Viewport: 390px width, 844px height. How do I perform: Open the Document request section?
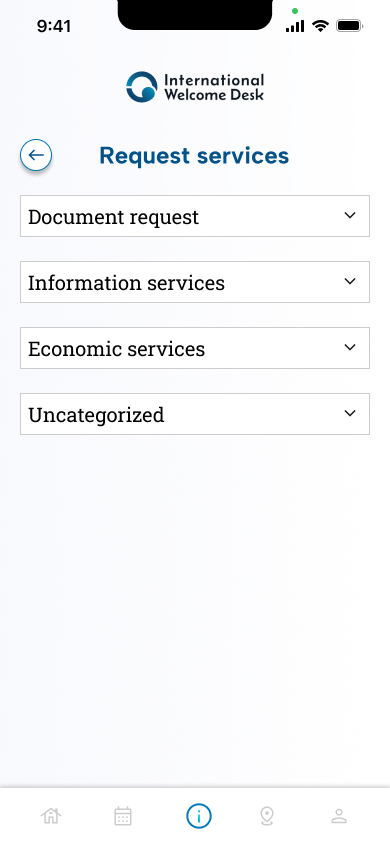pyautogui.click(x=195, y=216)
